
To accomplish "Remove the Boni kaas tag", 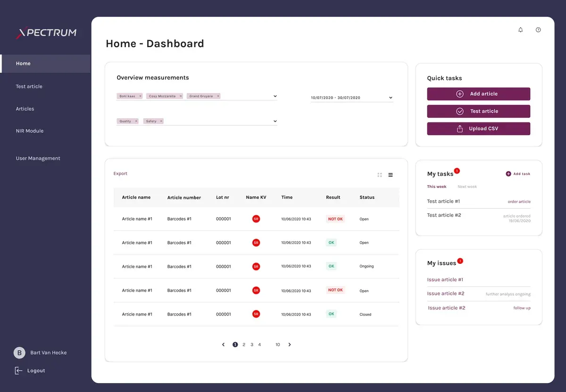I will click(140, 96).
